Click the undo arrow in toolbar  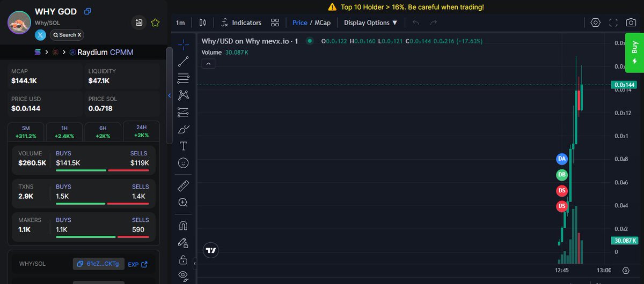click(416, 23)
